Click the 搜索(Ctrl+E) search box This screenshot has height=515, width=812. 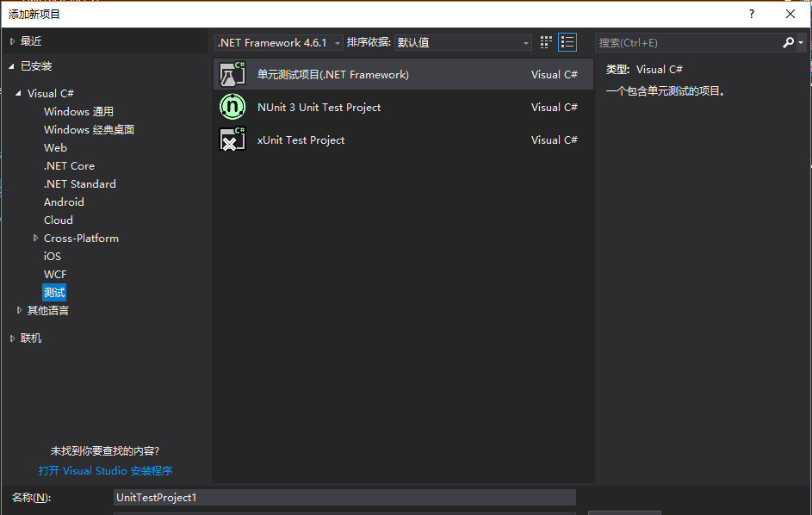[x=688, y=42]
